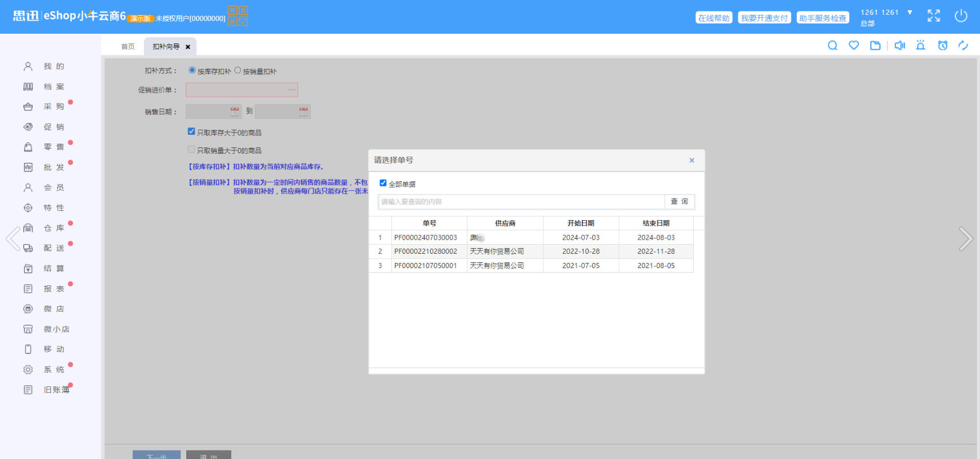Click right chevron arrow at screen edge

[966, 238]
